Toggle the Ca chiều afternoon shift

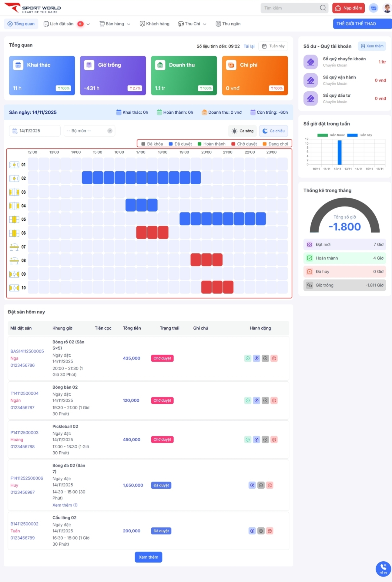(x=273, y=131)
